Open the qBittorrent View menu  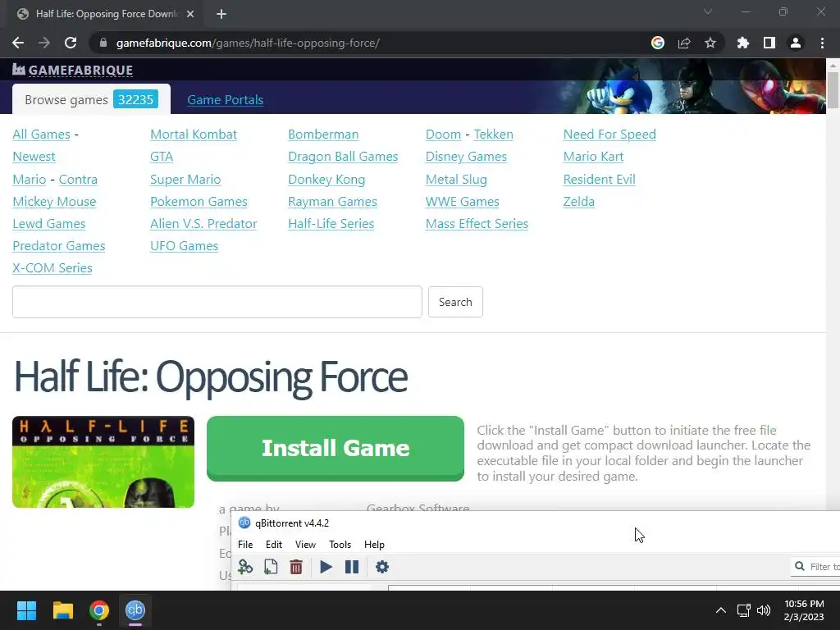(x=305, y=545)
